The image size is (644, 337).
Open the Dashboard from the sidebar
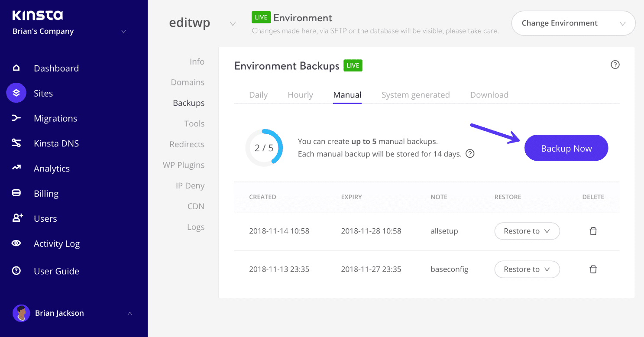(56, 68)
